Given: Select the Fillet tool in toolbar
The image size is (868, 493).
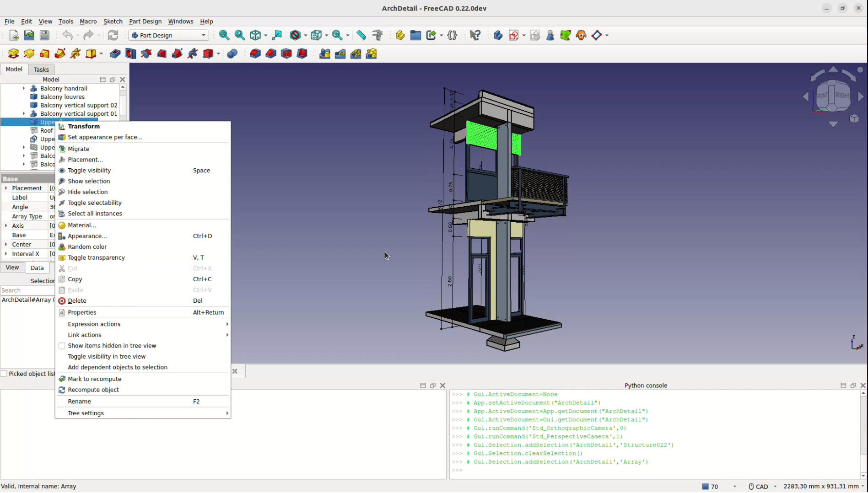Looking at the screenshot, I should click(x=255, y=54).
